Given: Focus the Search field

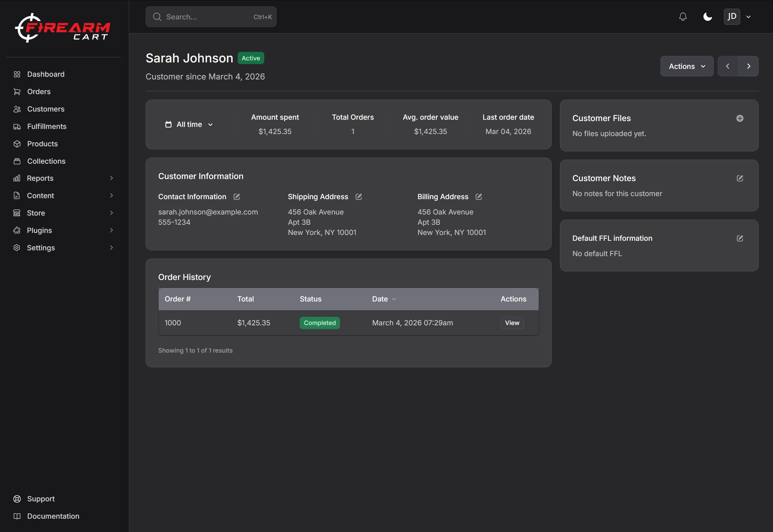Looking at the screenshot, I should (x=211, y=17).
